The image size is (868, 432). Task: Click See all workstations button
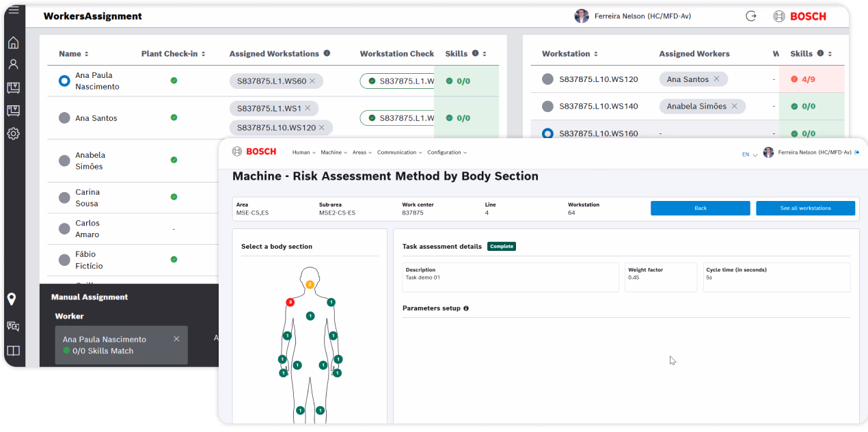pos(805,208)
